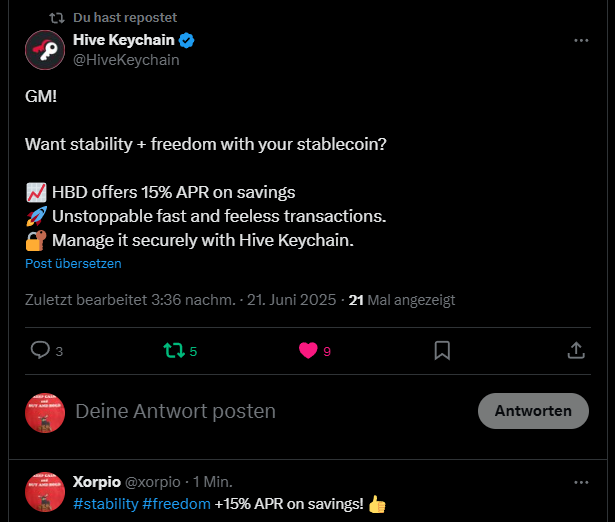Toggle the green repost icon
615x522 pixels.
pyautogui.click(x=174, y=351)
